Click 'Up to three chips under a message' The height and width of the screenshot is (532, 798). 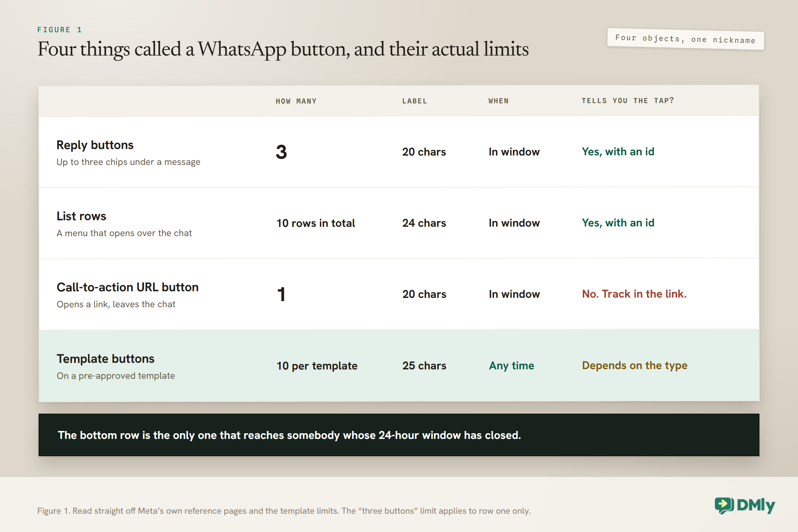pos(128,162)
